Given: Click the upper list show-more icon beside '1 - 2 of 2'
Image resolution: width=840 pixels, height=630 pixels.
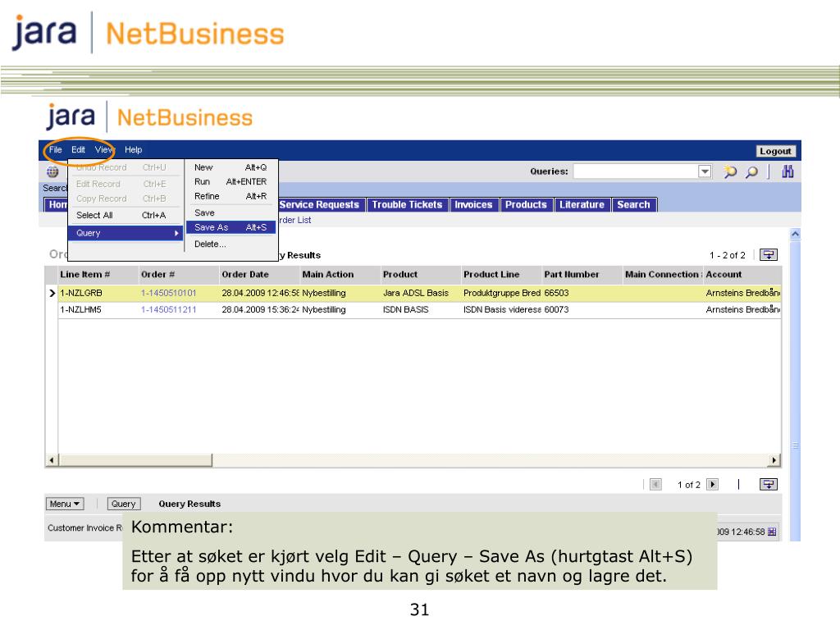Looking at the screenshot, I should tap(769, 255).
